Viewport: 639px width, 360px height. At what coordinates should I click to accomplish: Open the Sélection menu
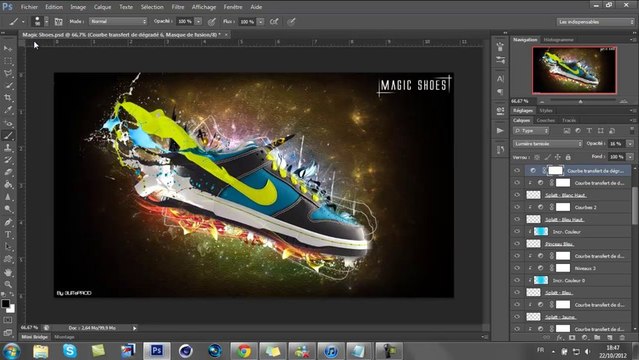(x=152, y=7)
